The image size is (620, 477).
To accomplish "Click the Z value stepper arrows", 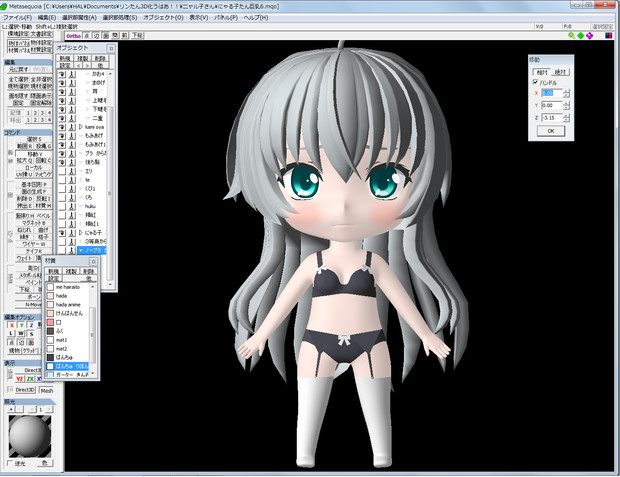I will point(567,118).
